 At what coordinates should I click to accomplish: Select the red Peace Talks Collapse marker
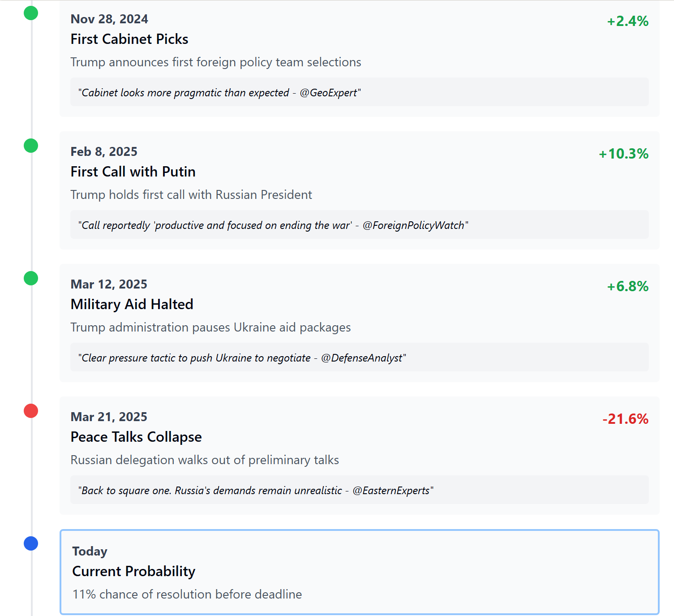click(x=31, y=411)
